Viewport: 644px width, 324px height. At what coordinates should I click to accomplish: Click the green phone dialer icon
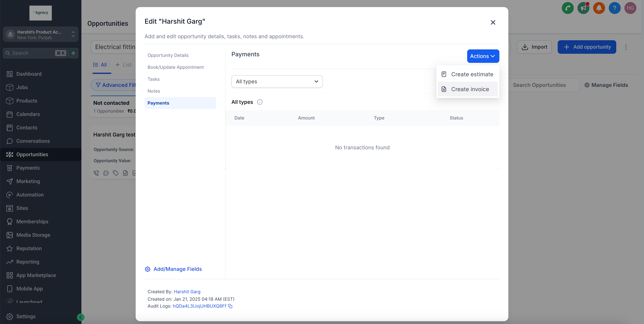click(x=567, y=8)
